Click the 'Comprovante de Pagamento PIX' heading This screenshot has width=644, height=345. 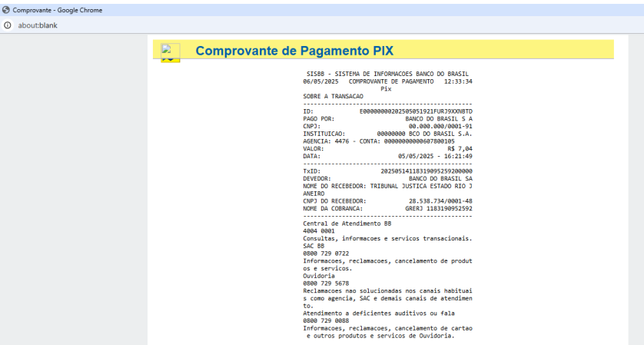[294, 51]
